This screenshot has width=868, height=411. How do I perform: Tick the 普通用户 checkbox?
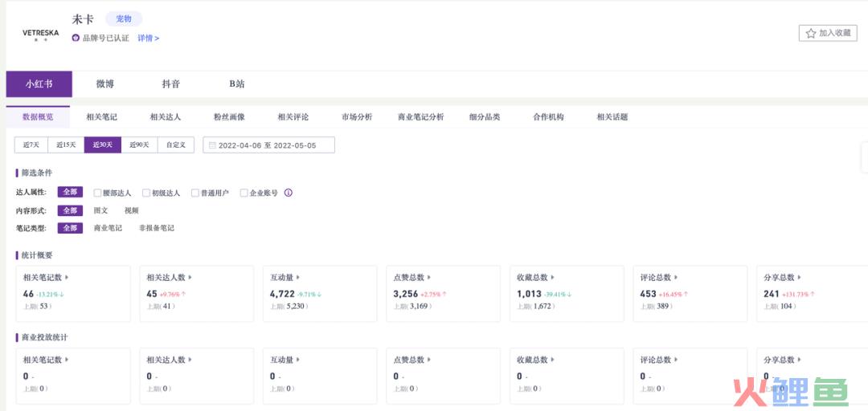pyautogui.click(x=195, y=193)
